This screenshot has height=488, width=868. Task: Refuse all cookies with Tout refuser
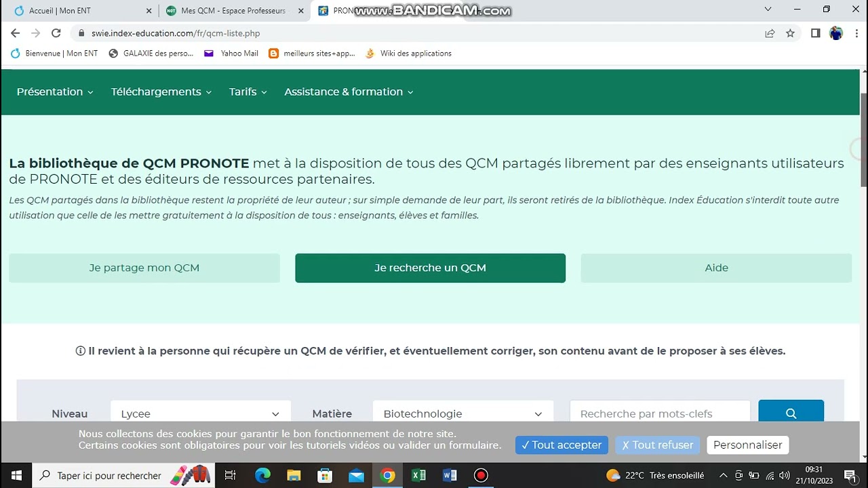point(657,445)
